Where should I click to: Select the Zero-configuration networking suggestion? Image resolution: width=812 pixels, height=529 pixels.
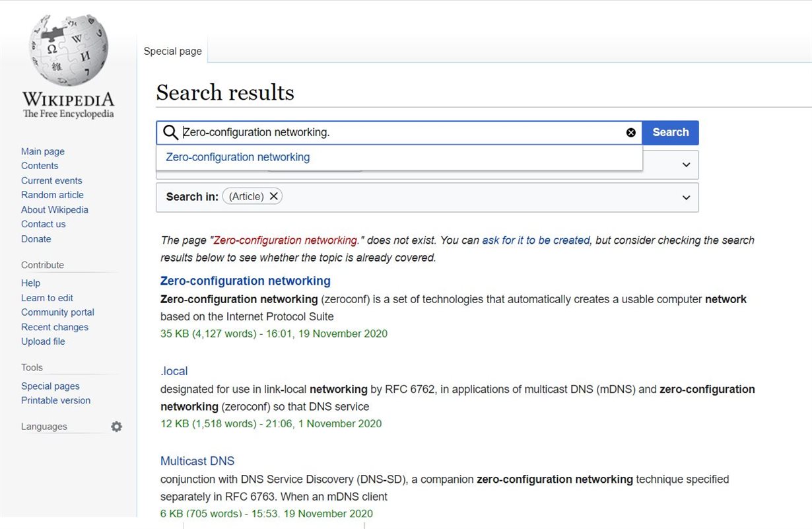click(238, 157)
